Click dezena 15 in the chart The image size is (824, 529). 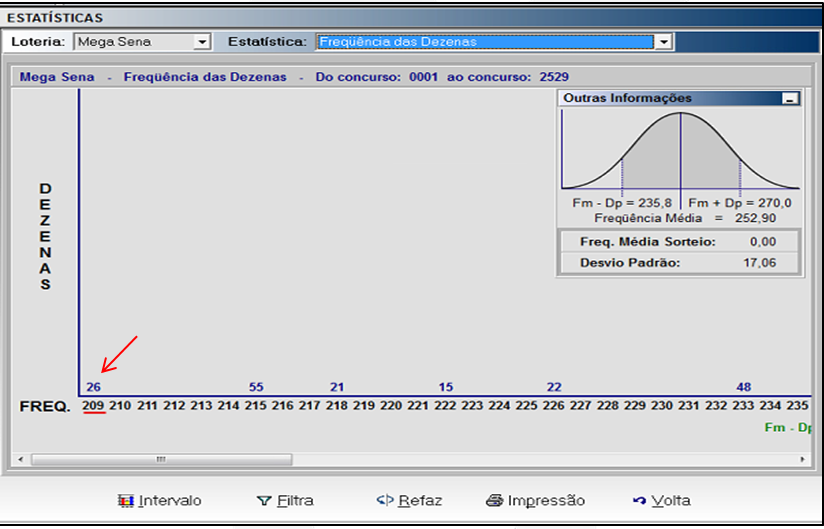pos(446,387)
